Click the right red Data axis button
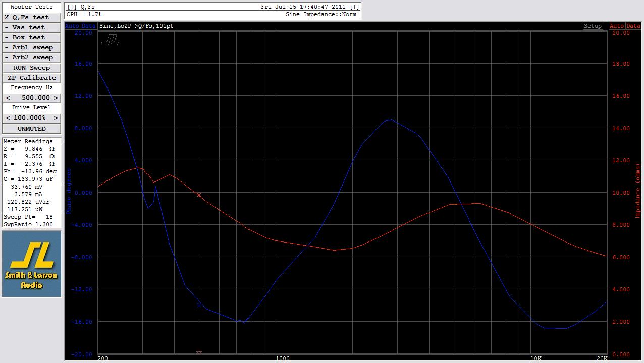This screenshot has width=644, height=363. (633, 26)
